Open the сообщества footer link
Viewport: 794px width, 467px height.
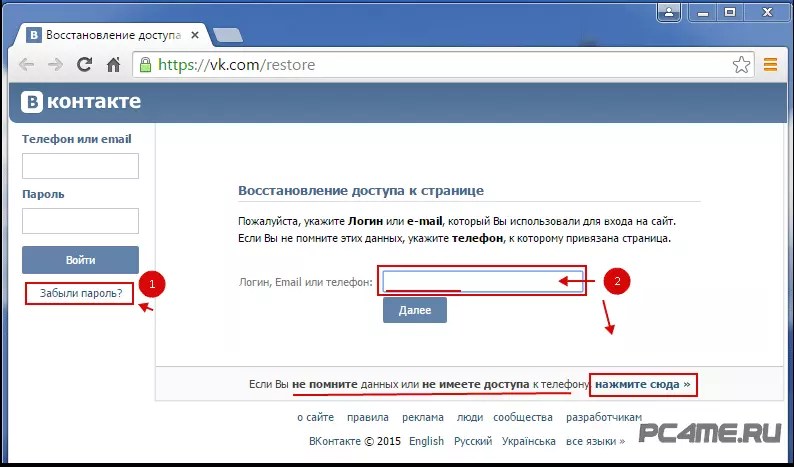(523, 417)
